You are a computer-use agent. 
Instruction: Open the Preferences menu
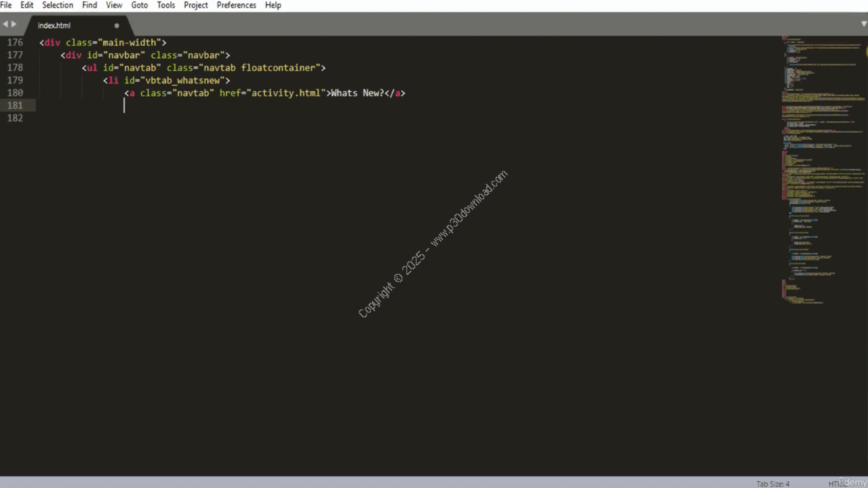tap(237, 5)
